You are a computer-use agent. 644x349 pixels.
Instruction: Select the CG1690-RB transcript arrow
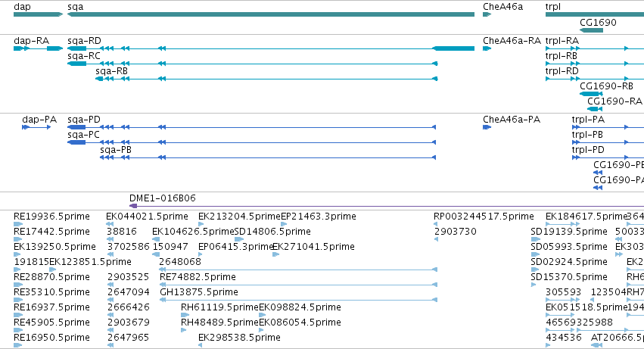point(591,94)
